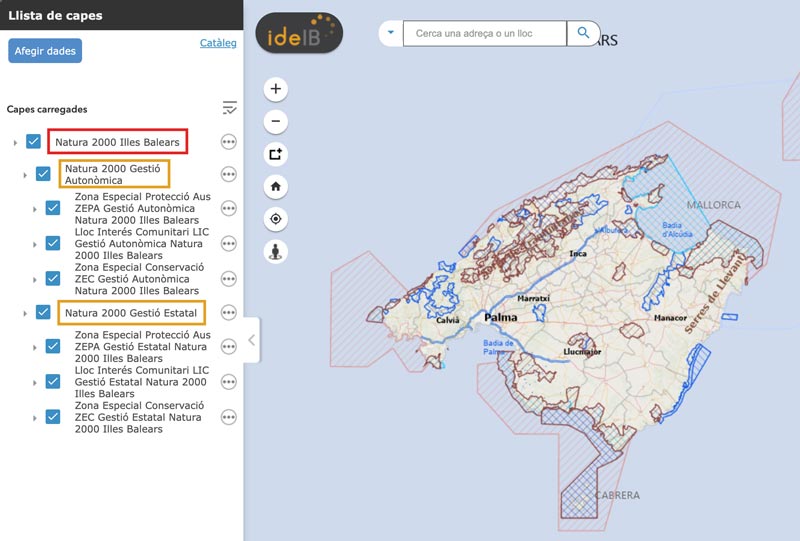Screen dimensions: 800x541
Task: Open the search source dropdown arrow
Action: click(390, 34)
